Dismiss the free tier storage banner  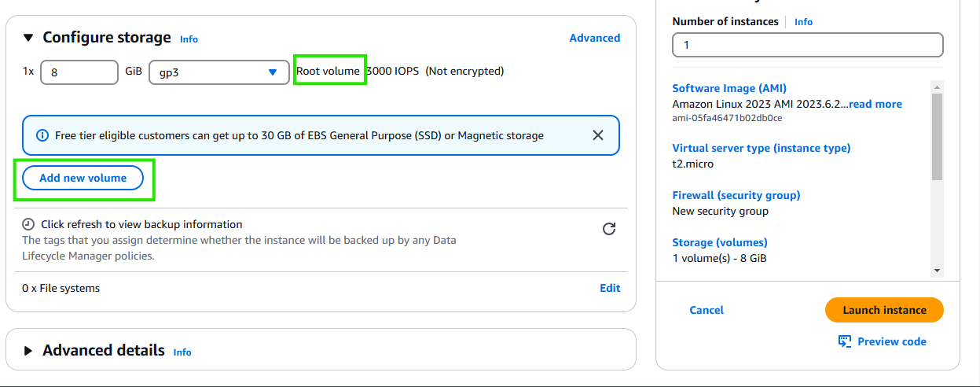[597, 135]
